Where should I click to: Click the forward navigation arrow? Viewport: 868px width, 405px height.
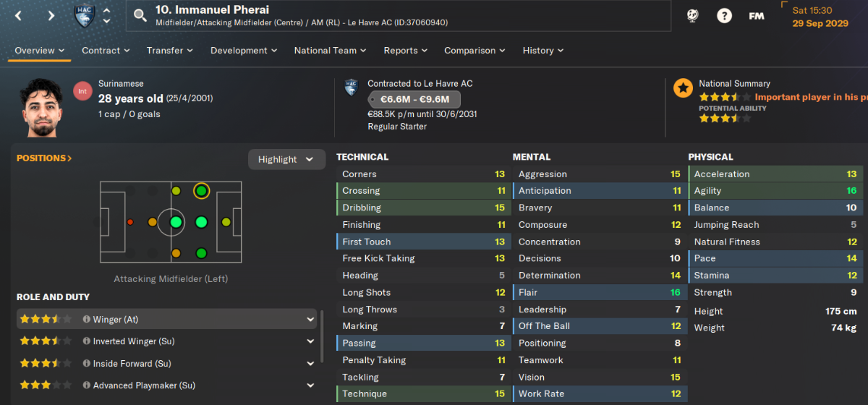click(51, 16)
